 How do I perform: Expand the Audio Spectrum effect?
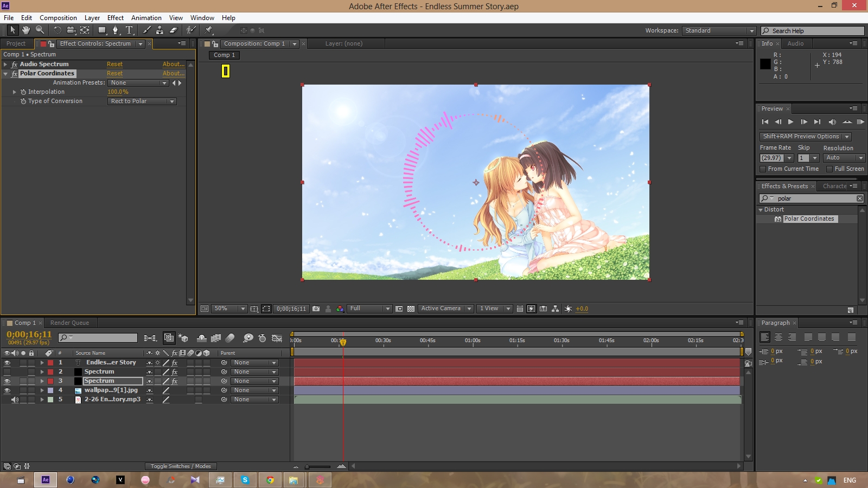click(x=5, y=65)
